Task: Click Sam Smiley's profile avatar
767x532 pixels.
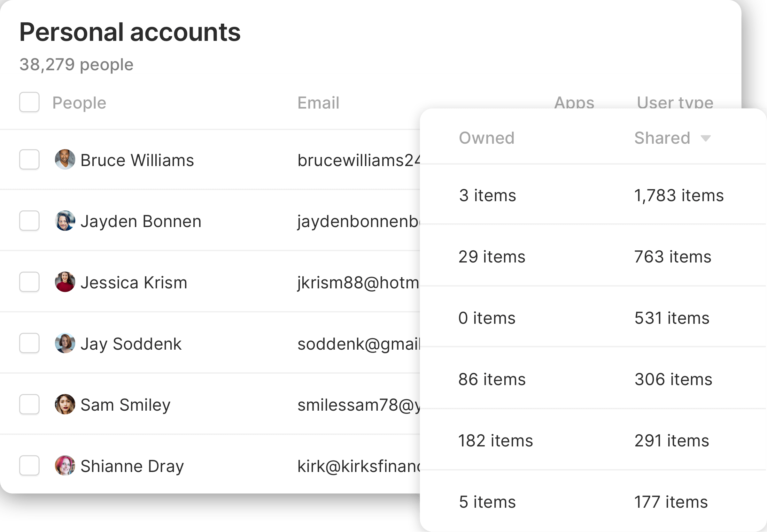Action: click(x=65, y=405)
